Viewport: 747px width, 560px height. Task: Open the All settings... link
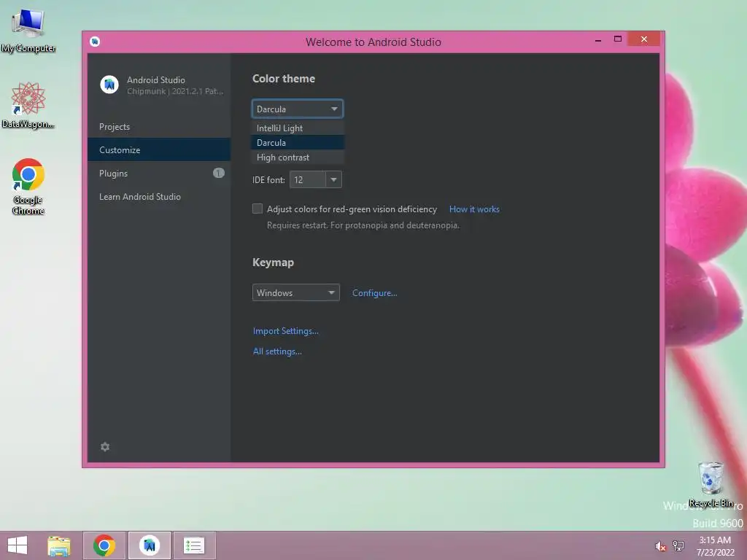pyautogui.click(x=277, y=351)
